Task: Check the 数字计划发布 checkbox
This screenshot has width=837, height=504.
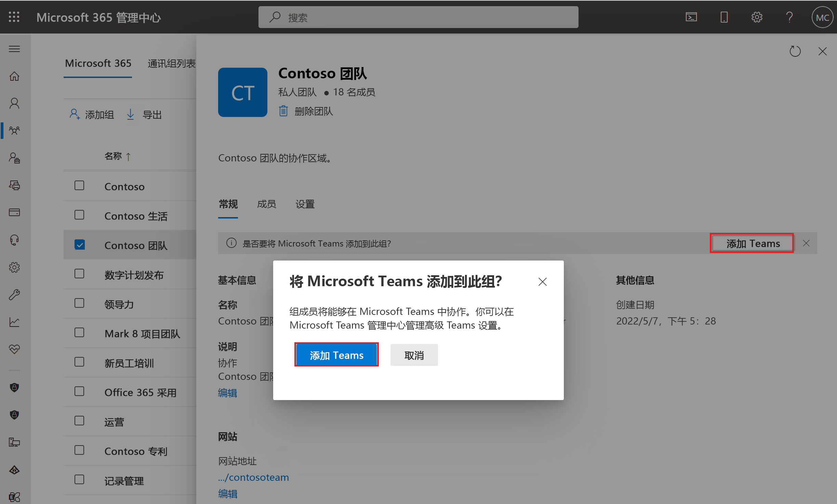Action: tap(79, 274)
